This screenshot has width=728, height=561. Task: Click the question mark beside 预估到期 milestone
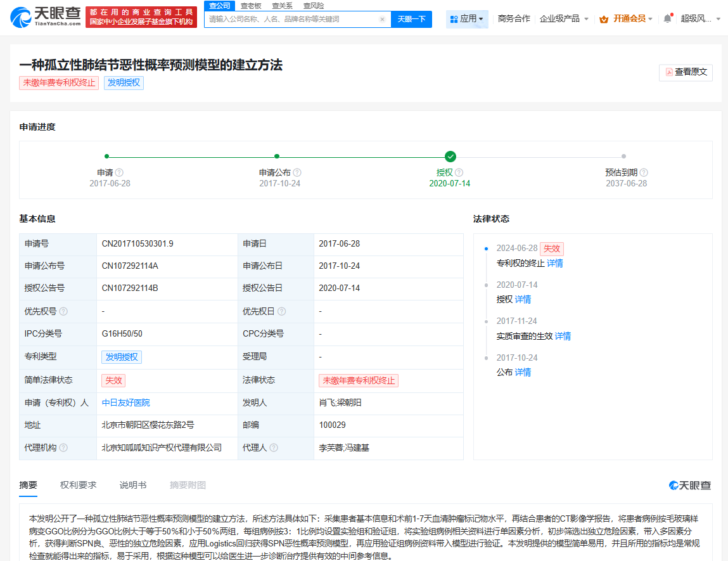tap(644, 172)
